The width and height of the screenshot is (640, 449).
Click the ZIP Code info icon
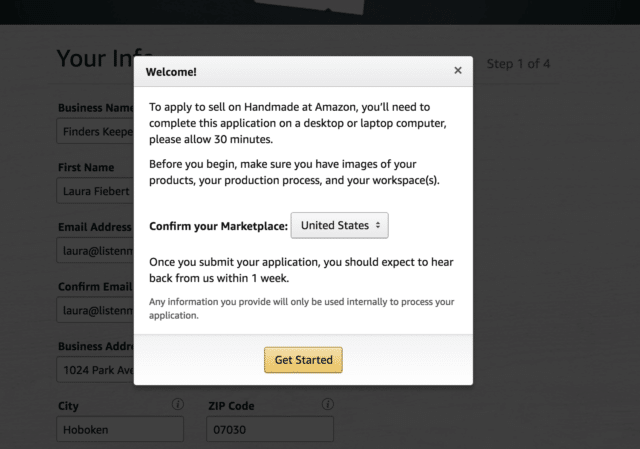pos(328,404)
